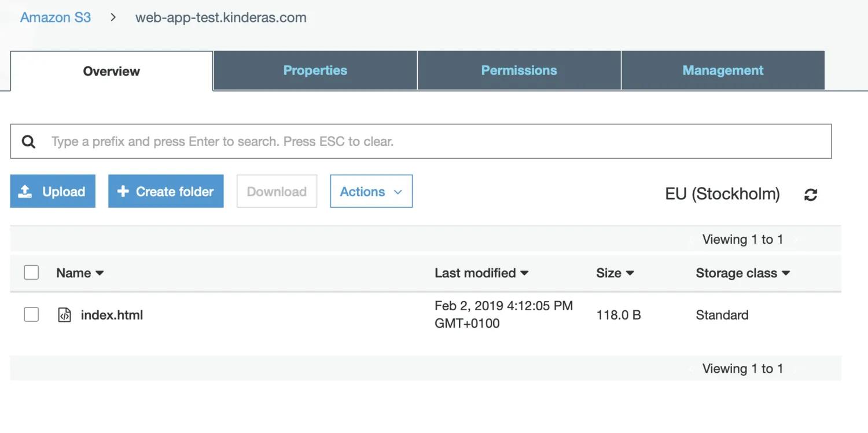Click the Upload button
The height and width of the screenshot is (433, 868).
pos(53,191)
